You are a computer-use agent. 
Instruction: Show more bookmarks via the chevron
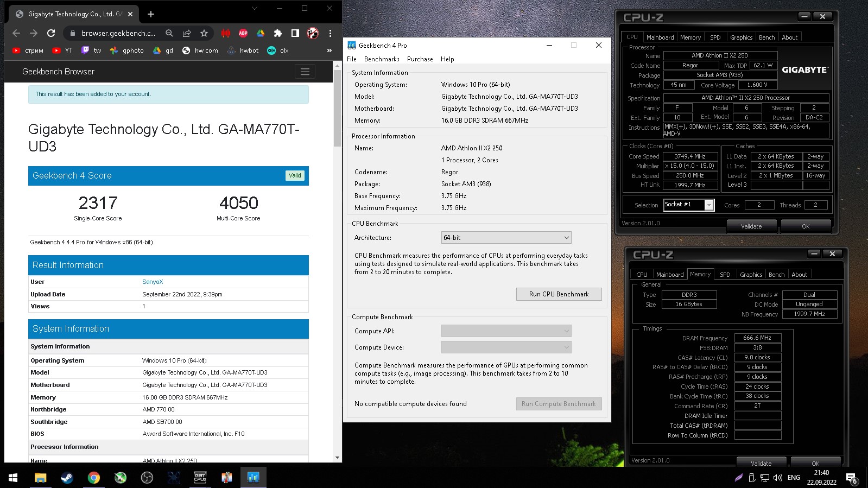tap(330, 50)
